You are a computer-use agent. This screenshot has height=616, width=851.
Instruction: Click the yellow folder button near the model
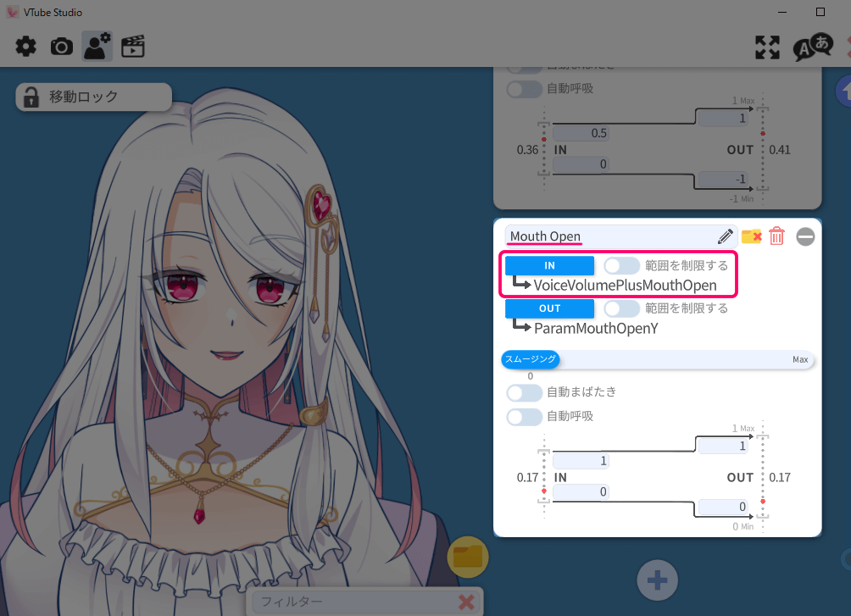468,557
